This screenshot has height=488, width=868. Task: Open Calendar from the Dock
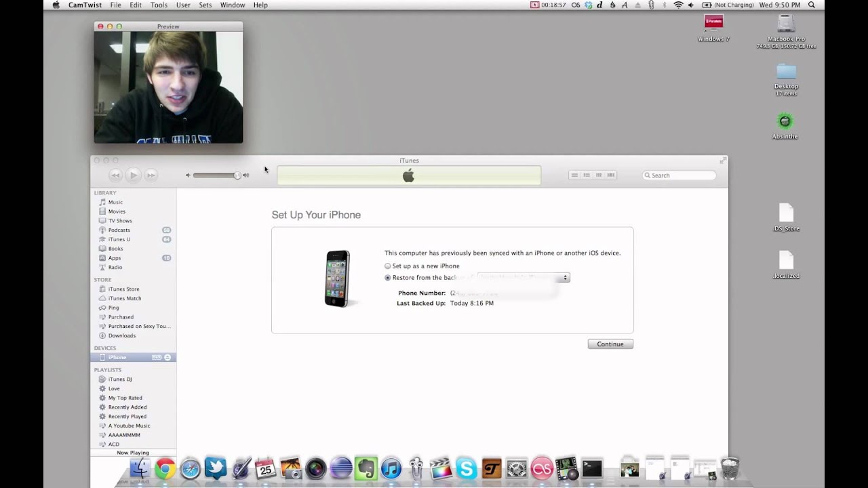coord(265,468)
